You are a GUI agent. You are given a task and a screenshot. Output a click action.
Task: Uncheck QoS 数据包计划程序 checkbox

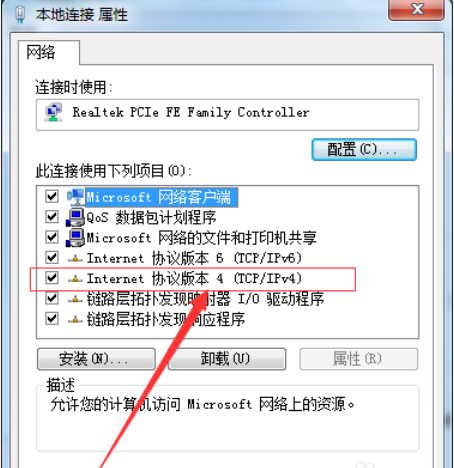pos(52,217)
